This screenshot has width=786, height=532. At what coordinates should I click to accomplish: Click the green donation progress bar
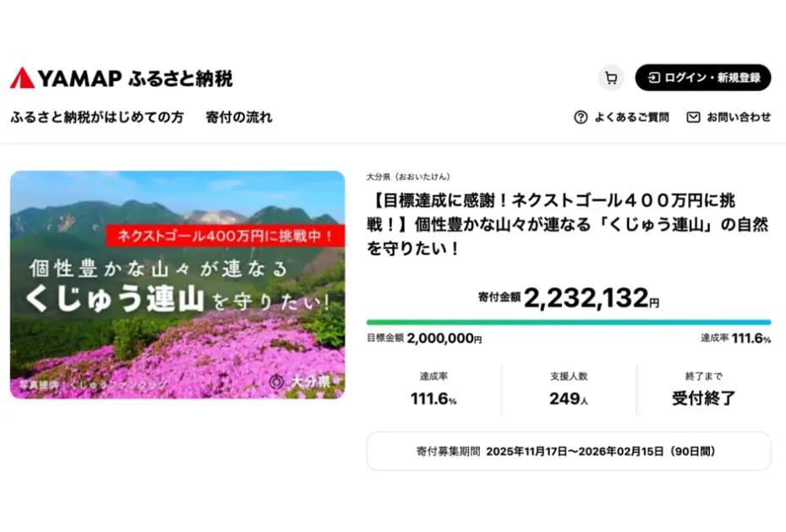(568, 322)
